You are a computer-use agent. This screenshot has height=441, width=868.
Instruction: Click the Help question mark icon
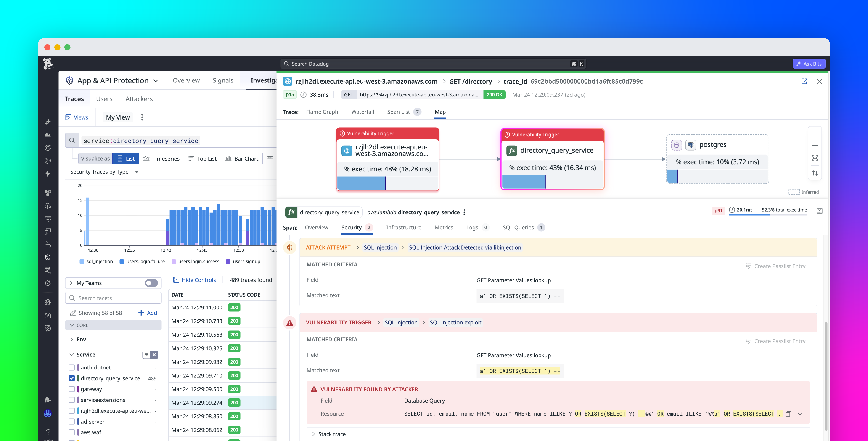[x=48, y=432]
